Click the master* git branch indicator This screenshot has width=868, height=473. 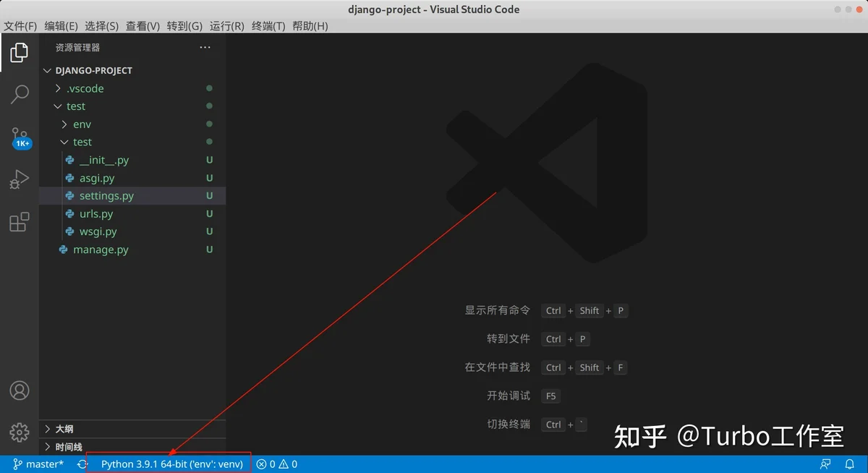39,464
